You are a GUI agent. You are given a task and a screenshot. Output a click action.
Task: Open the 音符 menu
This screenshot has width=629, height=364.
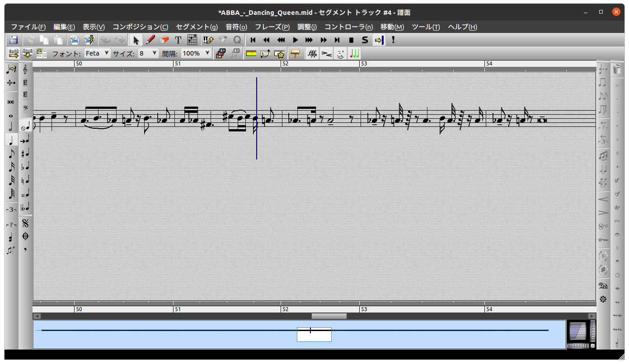(x=236, y=27)
